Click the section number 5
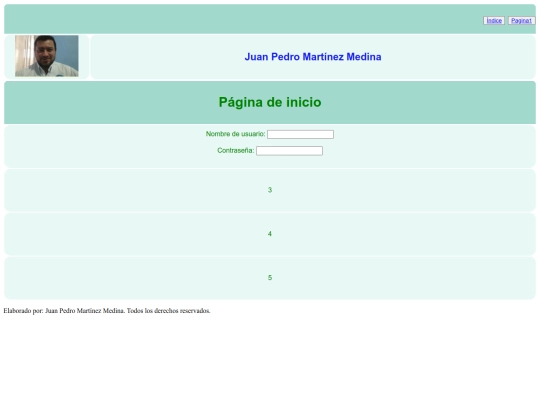The height and width of the screenshot is (405, 540). (270, 278)
